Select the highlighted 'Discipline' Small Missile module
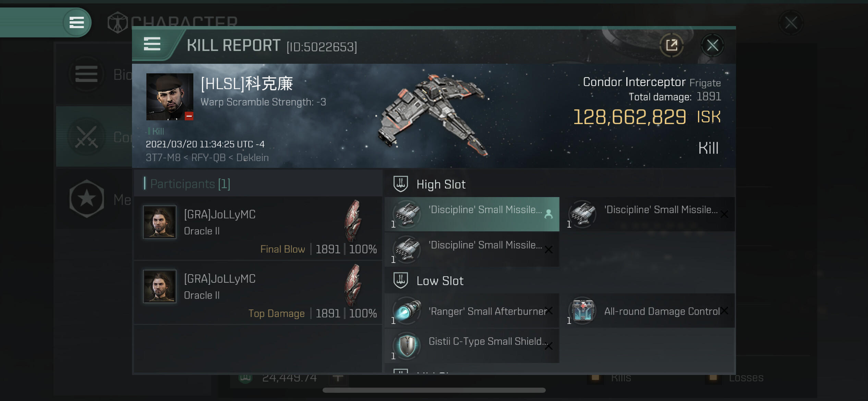 coord(472,214)
